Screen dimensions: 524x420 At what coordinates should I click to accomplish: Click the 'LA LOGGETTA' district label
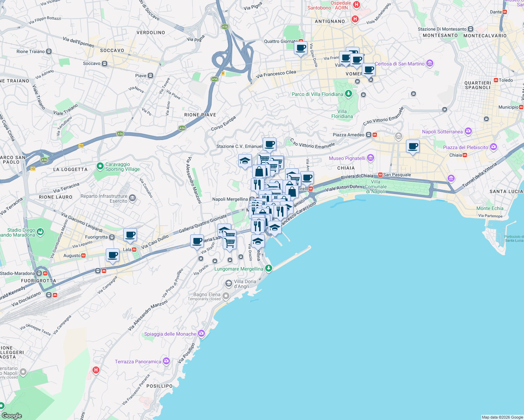pos(70,169)
